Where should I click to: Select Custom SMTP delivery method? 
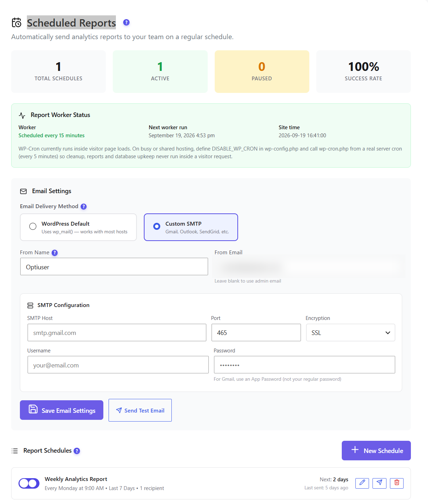point(191,227)
